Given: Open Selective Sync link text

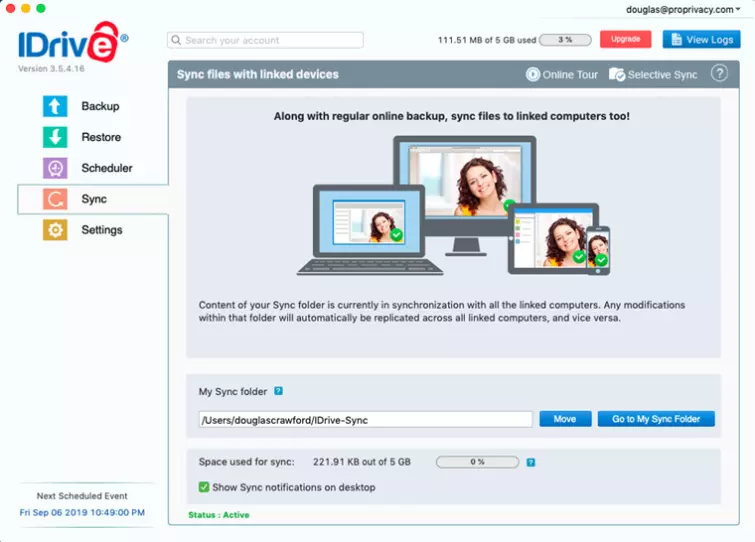Looking at the screenshot, I should [663, 75].
